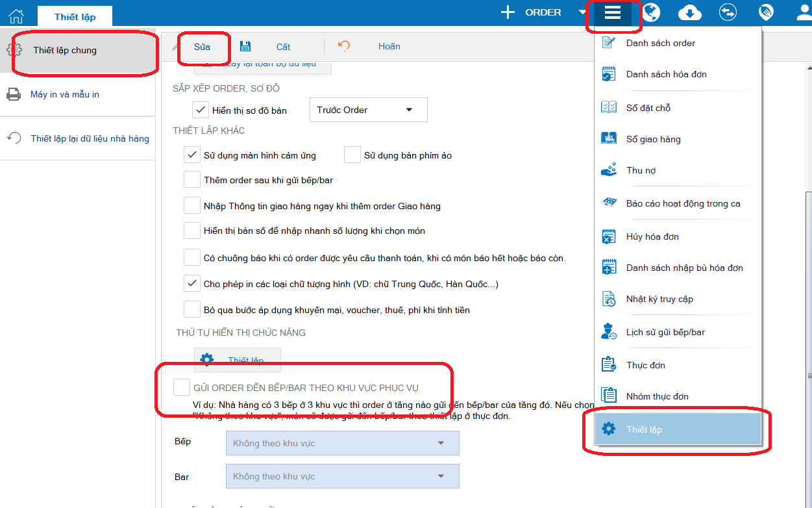
Task: Click the Sổ đặt chỗ book icon
Action: [x=609, y=108]
